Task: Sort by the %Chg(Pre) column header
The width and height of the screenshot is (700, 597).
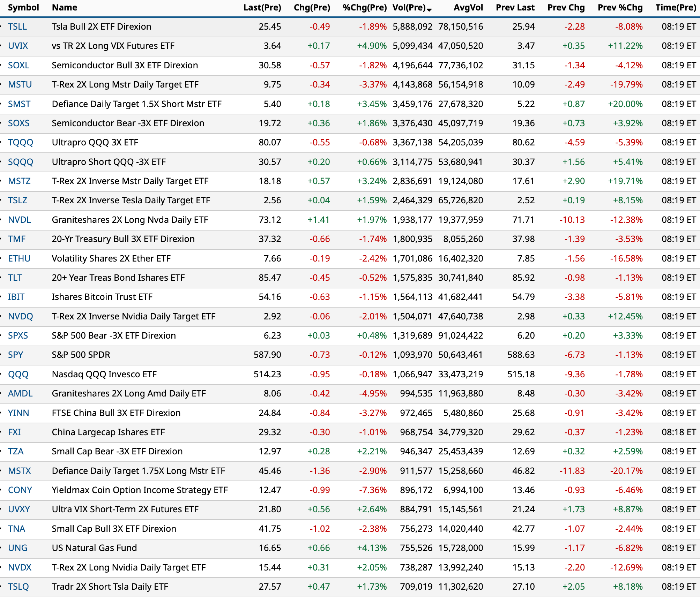Action: click(x=365, y=7)
